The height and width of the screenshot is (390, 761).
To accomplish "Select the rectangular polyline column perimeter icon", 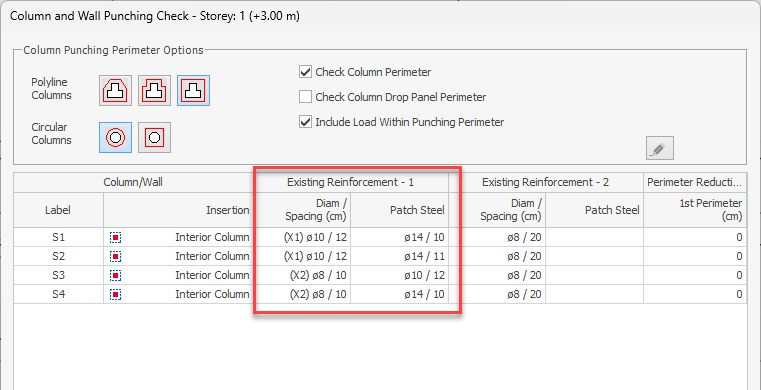I will (x=193, y=90).
